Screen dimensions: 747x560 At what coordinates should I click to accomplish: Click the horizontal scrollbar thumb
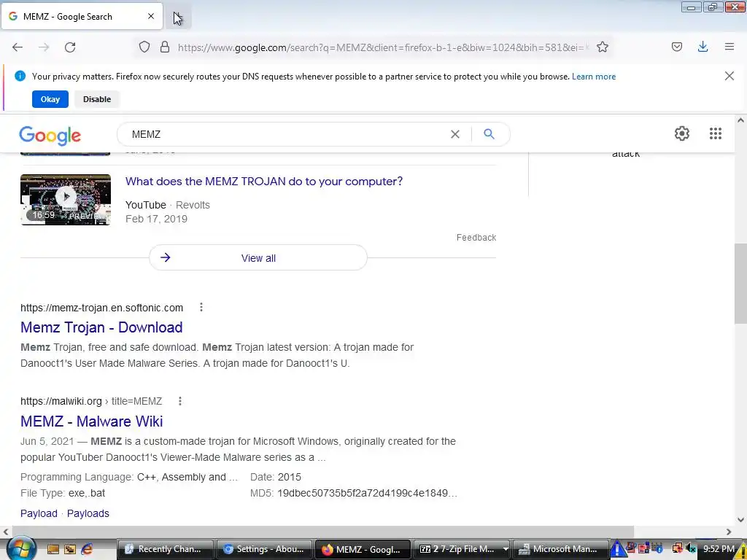coord(323,532)
